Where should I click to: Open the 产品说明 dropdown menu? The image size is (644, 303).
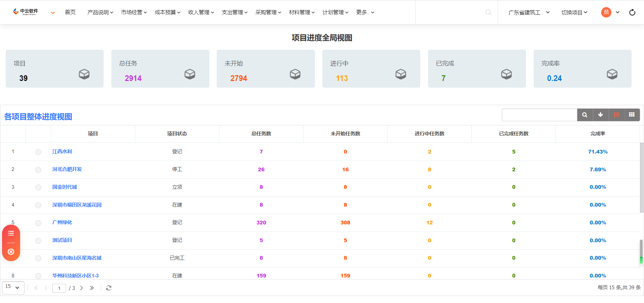[100, 12]
